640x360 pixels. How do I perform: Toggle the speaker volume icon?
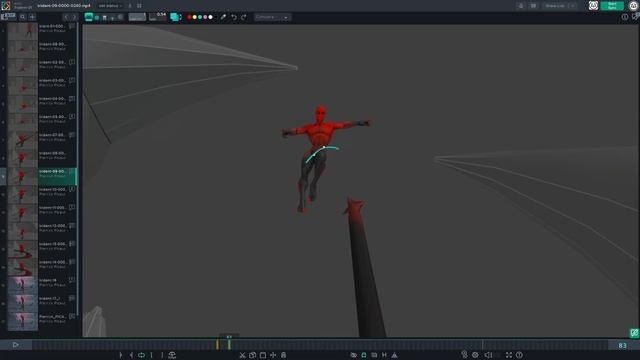488,355
